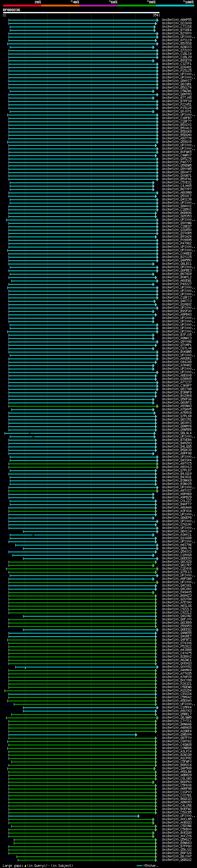Click the BP089236 query label

[11, 10]
